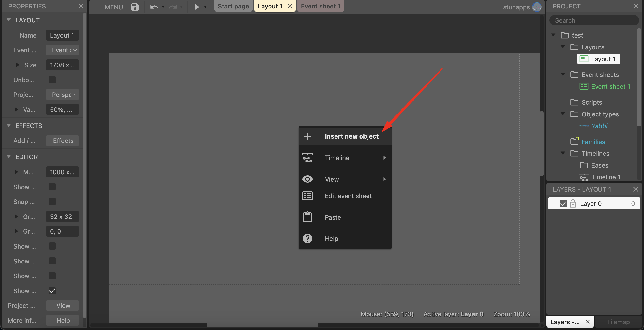Open the Event sheet dropdown
The height and width of the screenshot is (330, 644).
[63, 50]
